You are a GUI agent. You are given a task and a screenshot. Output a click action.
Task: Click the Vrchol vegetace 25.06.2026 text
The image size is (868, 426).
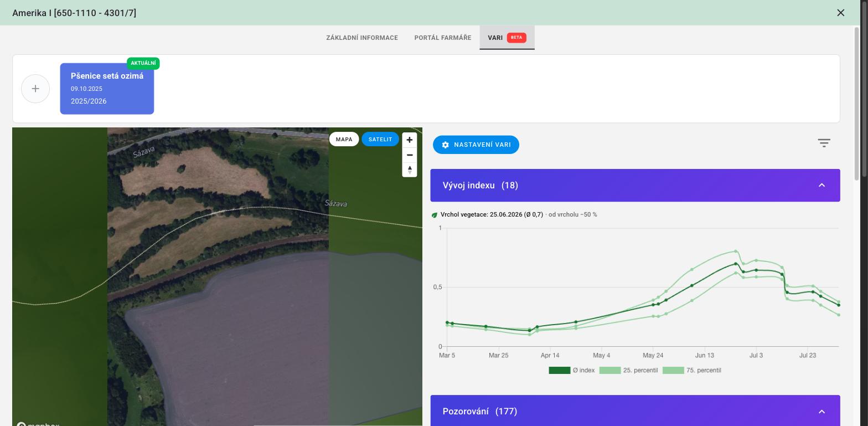click(x=492, y=215)
